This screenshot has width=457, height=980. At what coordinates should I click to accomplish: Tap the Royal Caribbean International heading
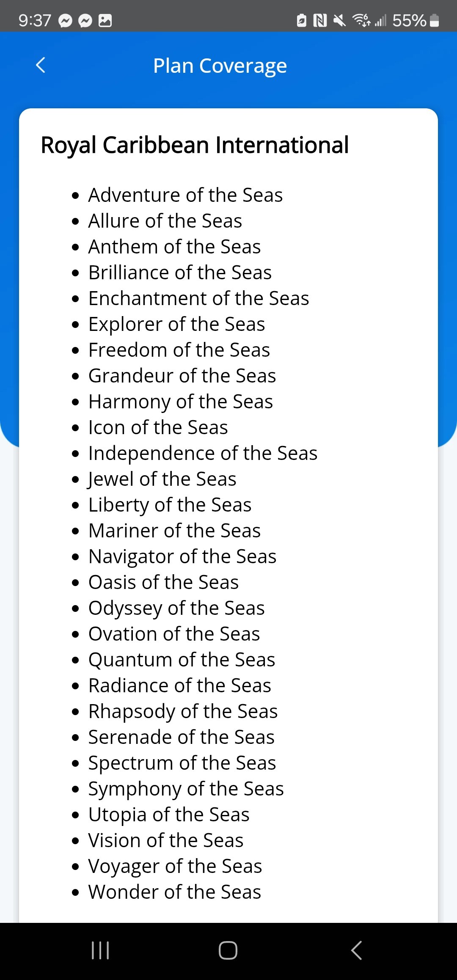(x=195, y=145)
